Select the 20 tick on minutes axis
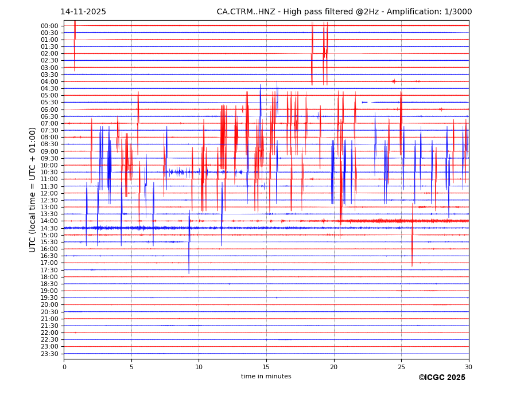This screenshot has height=399, width=532. point(334,367)
